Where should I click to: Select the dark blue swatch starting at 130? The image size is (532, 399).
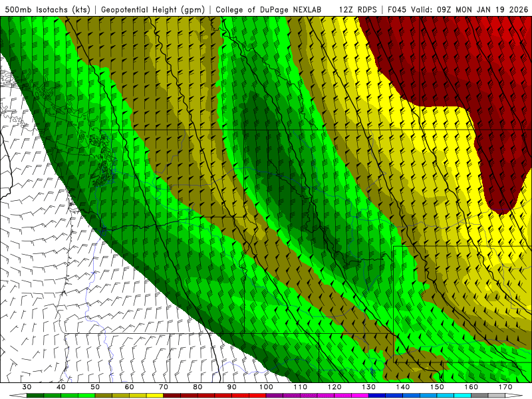point(377,396)
